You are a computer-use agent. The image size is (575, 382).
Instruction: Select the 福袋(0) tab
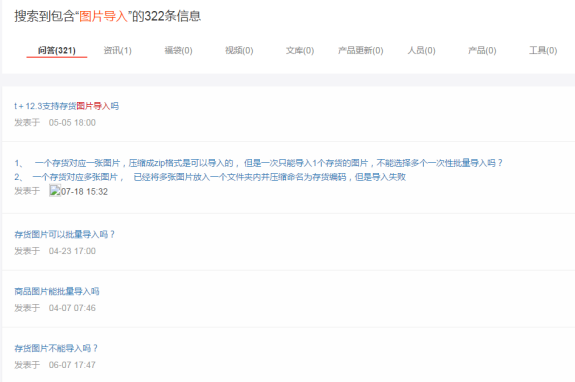click(178, 50)
